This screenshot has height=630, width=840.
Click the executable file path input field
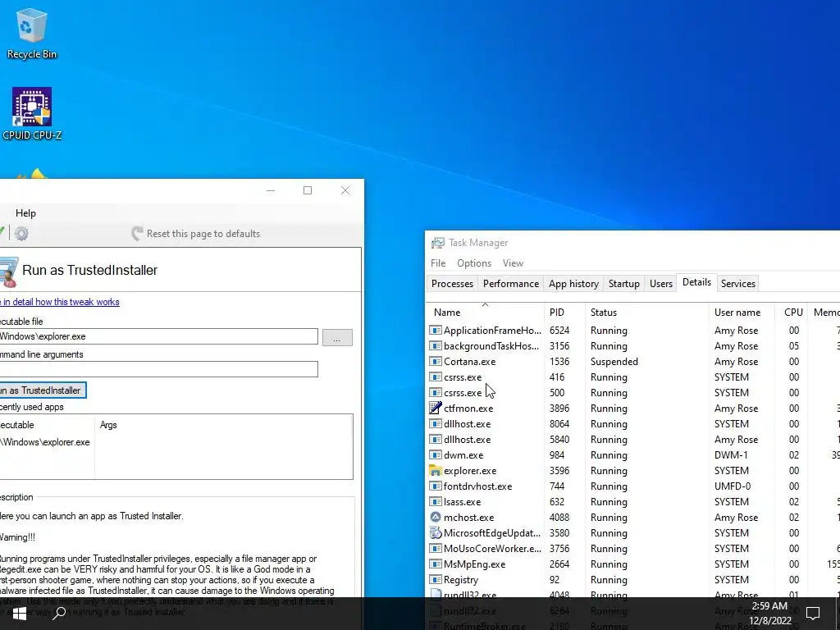[x=158, y=336]
